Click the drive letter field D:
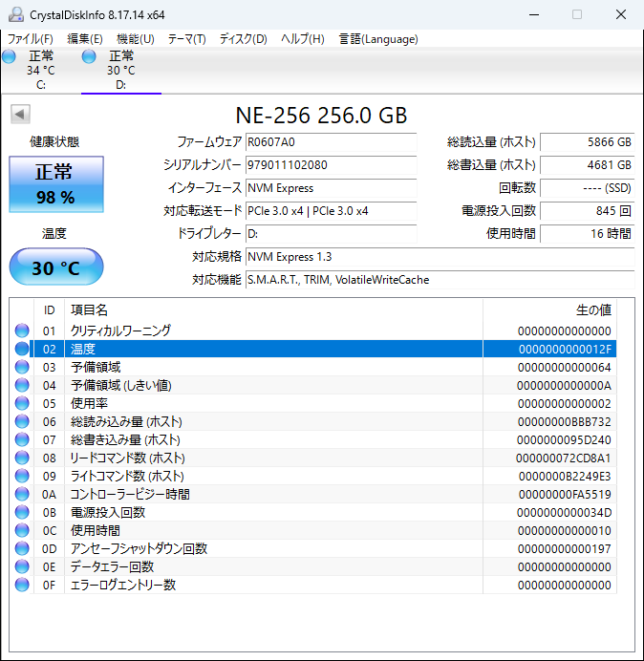 (x=331, y=233)
